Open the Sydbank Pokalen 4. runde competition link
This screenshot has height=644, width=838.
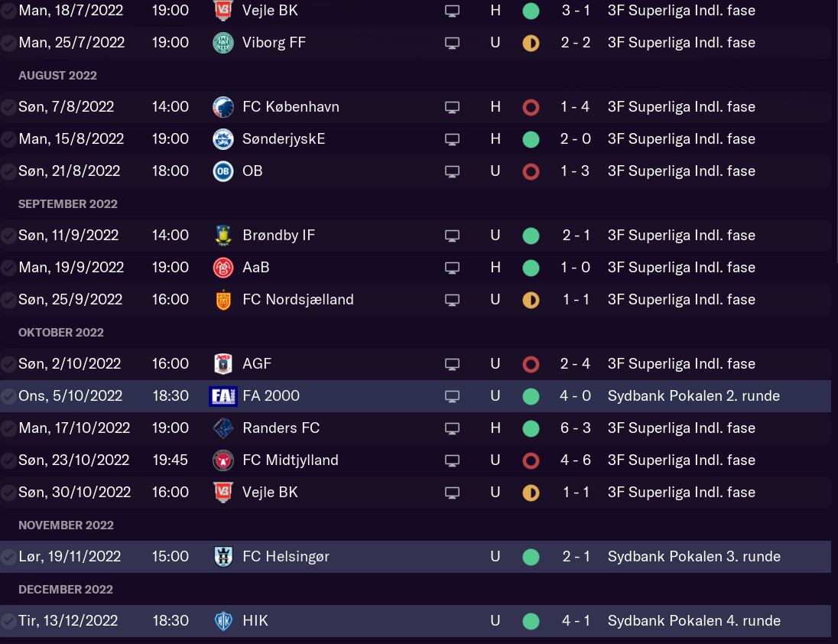(x=693, y=621)
